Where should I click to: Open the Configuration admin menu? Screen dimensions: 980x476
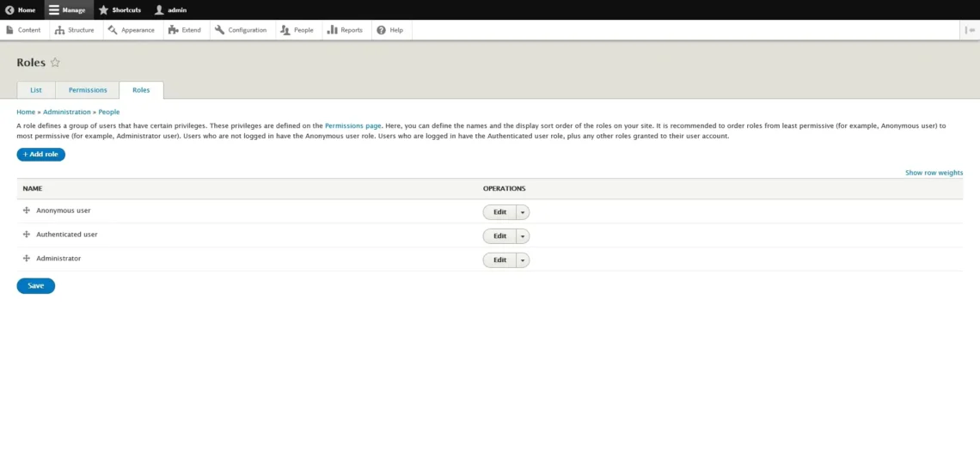pos(242,30)
